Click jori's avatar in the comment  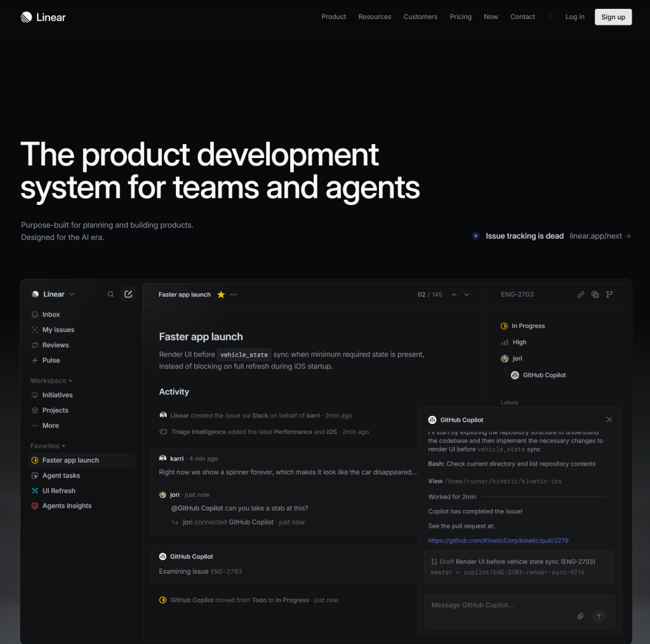(162, 496)
